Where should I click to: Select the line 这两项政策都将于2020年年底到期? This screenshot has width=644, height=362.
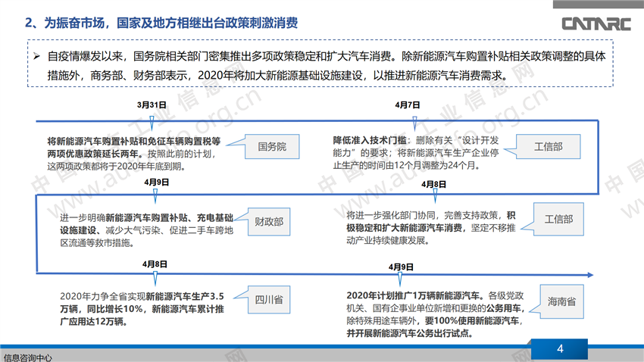click(x=116, y=167)
